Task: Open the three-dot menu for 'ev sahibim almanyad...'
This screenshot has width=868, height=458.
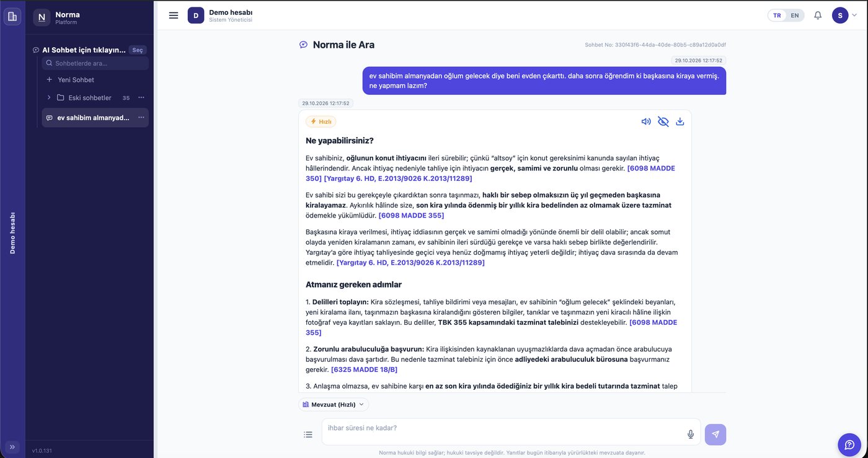Action: (141, 118)
